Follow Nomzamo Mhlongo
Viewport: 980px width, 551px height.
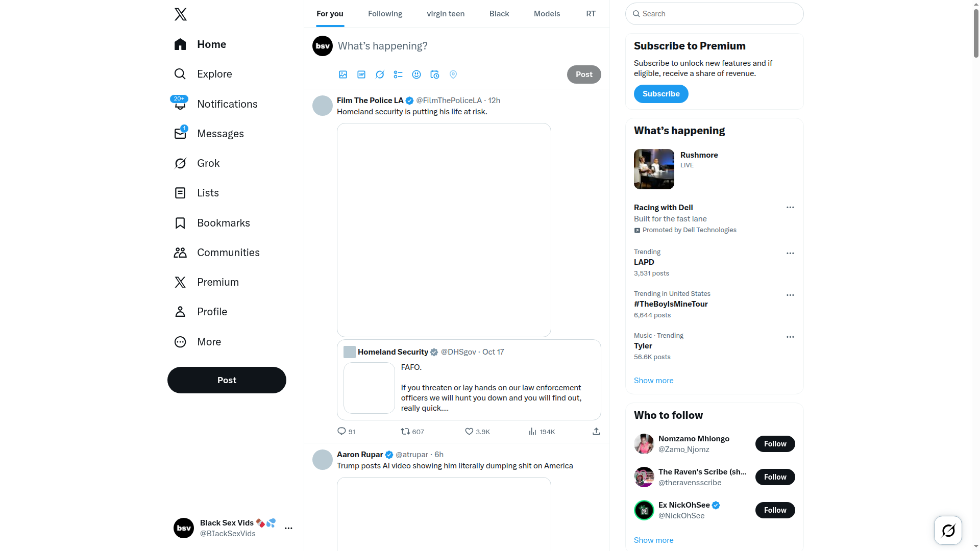click(x=775, y=444)
